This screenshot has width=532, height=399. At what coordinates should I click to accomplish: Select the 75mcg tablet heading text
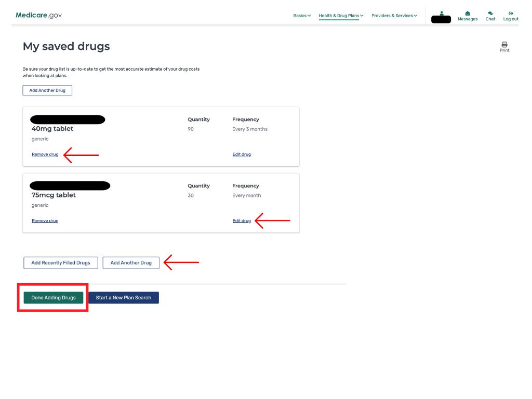54,195
